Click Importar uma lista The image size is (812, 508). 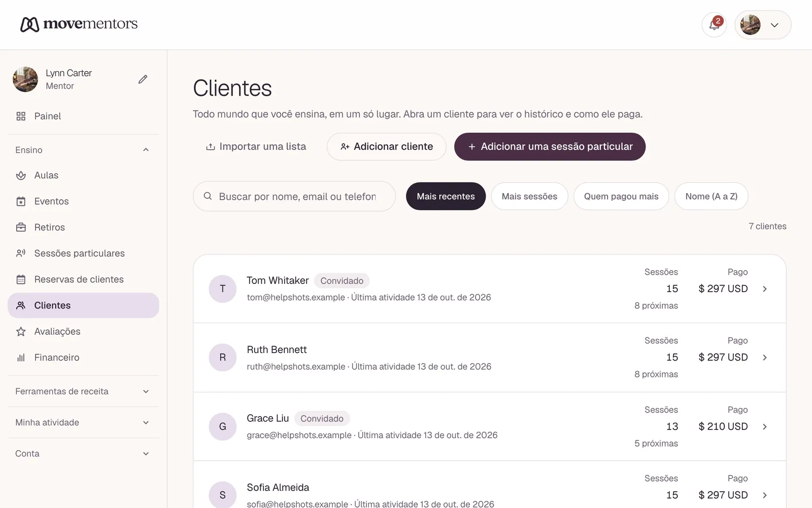click(256, 147)
